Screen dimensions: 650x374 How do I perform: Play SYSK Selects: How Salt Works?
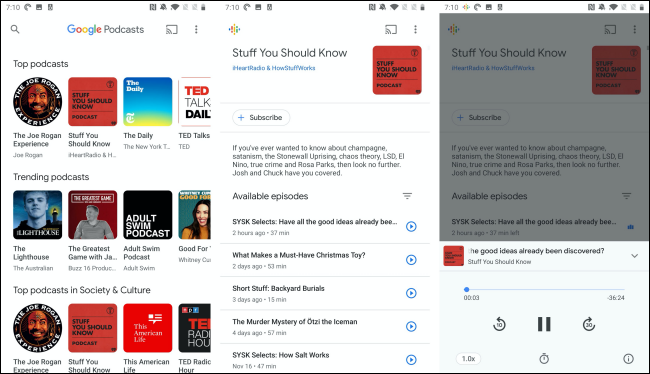[x=411, y=359]
